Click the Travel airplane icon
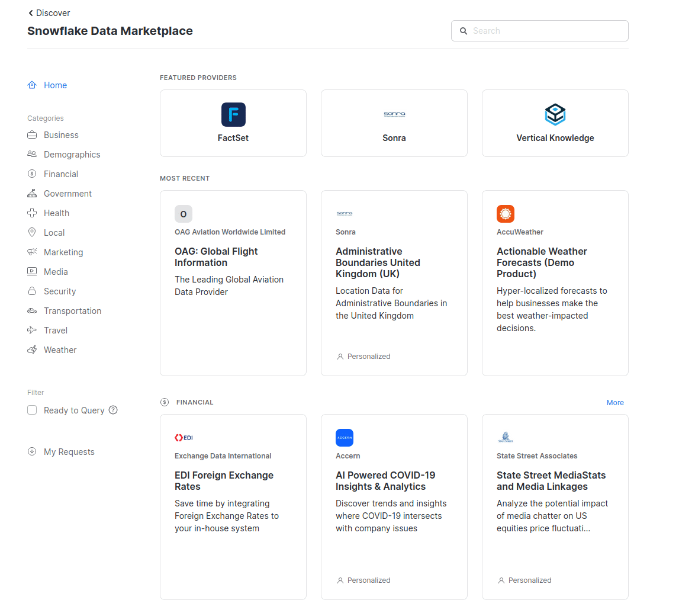 click(32, 330)
